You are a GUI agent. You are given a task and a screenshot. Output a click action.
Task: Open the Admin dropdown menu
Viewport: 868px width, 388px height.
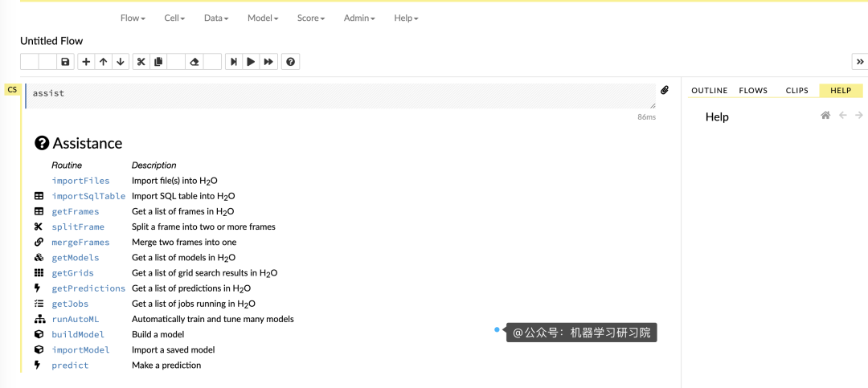(359, 18)
